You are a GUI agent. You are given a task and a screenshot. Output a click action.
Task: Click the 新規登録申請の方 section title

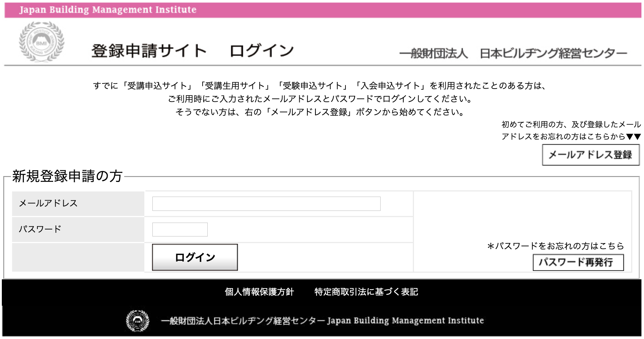(67, 176)
